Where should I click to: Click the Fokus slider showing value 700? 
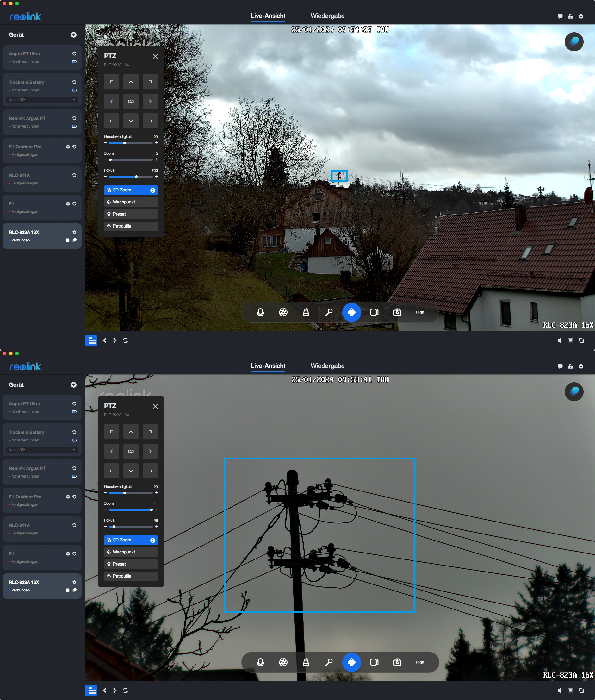click(x=131, y=177)
